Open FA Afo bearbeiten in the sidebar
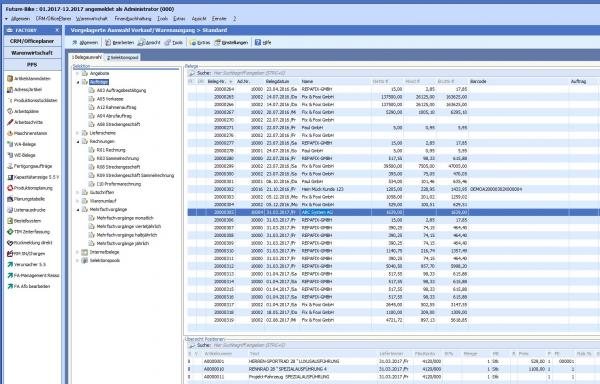Screen dimensions: 600x384 point(29,286)
